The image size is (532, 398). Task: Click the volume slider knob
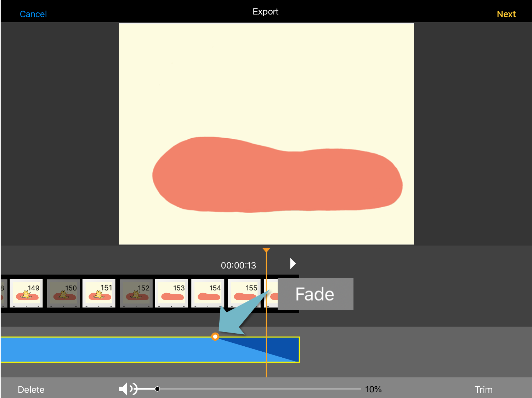click(x=157, y=389)
